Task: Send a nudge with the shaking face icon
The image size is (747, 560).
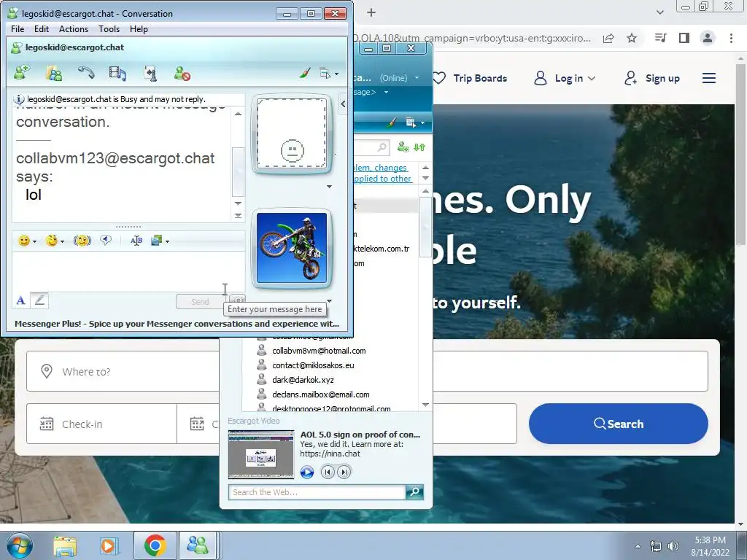Action: click(82, 241)
